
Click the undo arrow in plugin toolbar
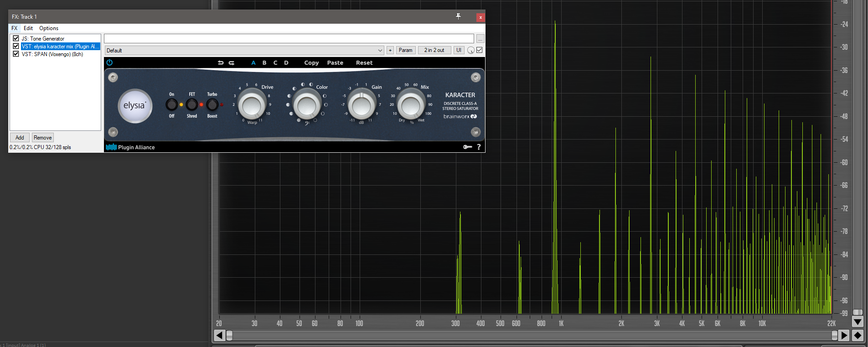(221, 63)
